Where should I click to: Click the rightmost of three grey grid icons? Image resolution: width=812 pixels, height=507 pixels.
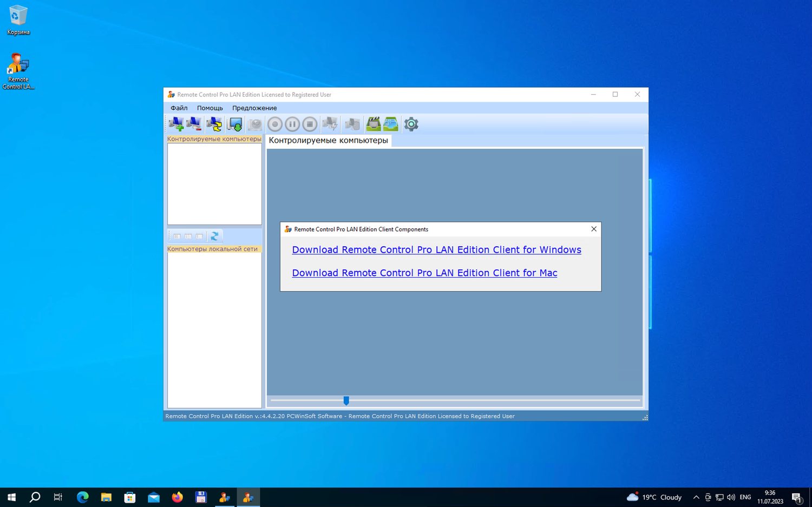tap(200, 236)
